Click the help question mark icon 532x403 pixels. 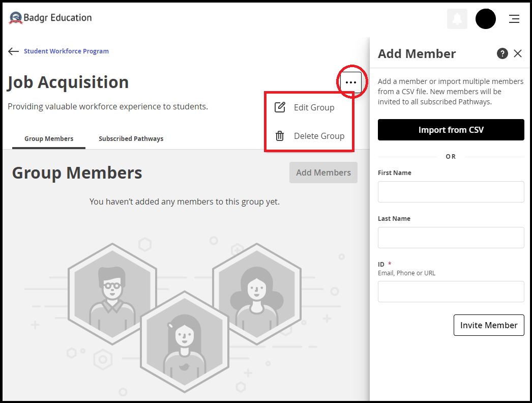tap(502, 53)
